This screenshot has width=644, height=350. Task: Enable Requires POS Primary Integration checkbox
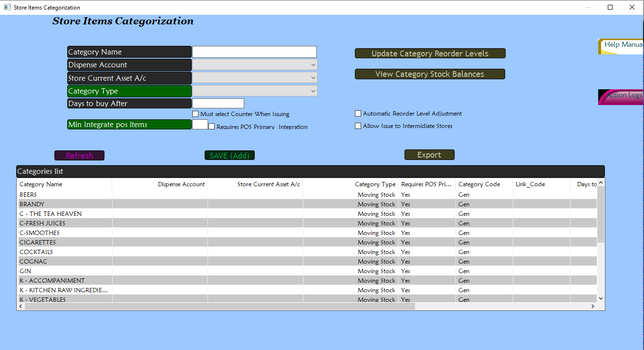click(211, 127)
